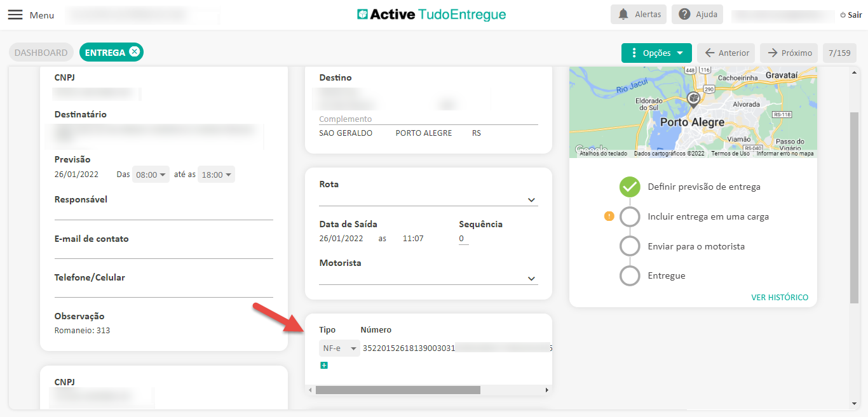This screenshot has height=417, width=868.
Task: Open the 18:00 end time dropdown
Action: [216, 175]
